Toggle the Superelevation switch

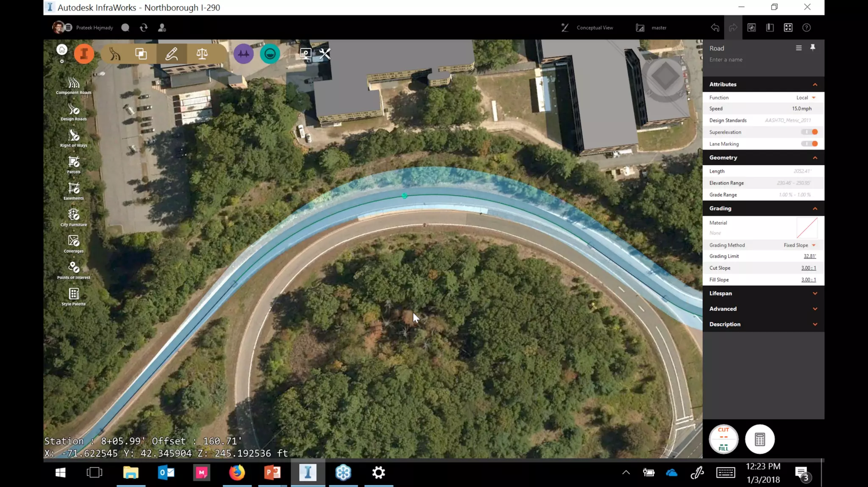tap(809, 132)
